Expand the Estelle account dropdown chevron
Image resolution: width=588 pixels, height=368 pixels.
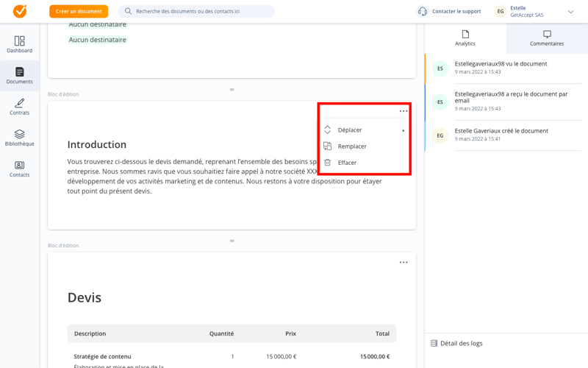pos(571,12)
